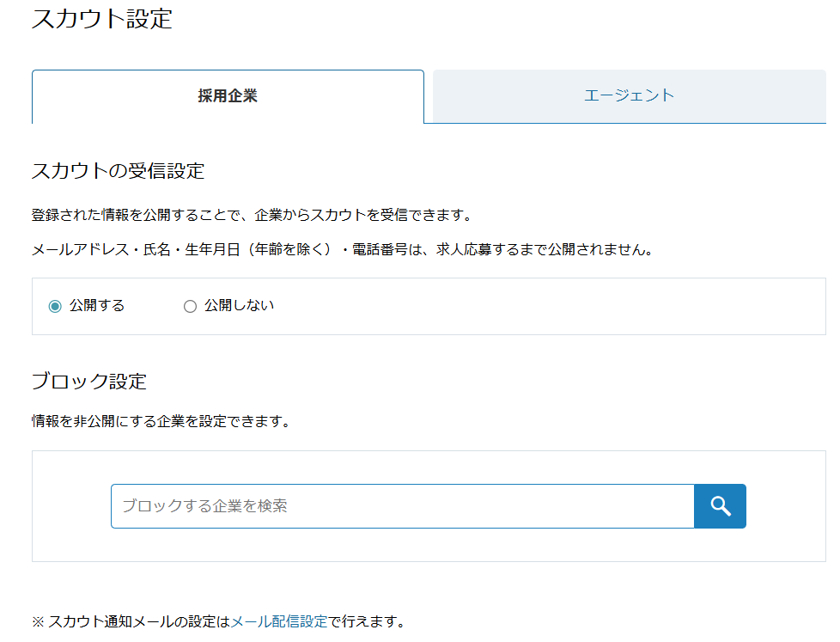Click empty area left of block search field
The width and height of the screenshot is (840, 642).
(x=71, y=506)
